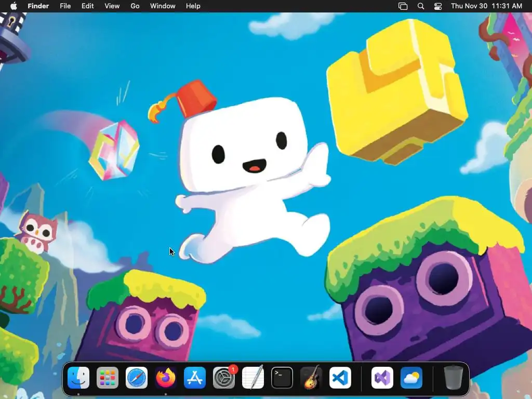Open the Go menu
This screenshot has width=532, height=399.
[x=135, y=6]
